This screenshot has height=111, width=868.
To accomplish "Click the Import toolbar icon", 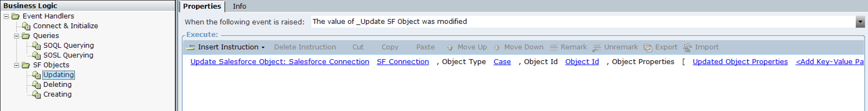I will coord(687,47).
